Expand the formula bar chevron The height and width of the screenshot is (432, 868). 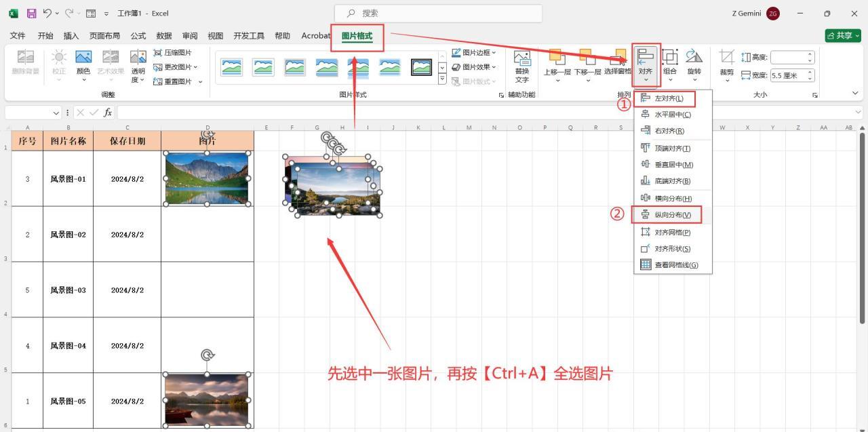click(859, 113)
